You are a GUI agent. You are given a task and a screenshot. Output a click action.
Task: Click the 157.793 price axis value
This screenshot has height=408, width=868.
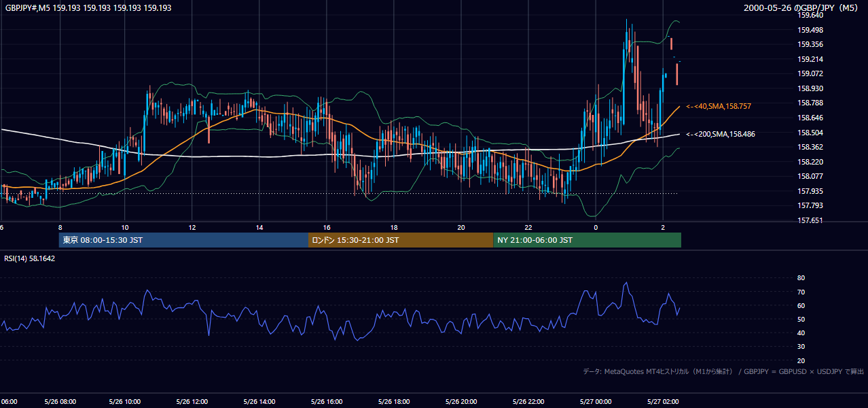pyautogui.click(x=810, y=205)
